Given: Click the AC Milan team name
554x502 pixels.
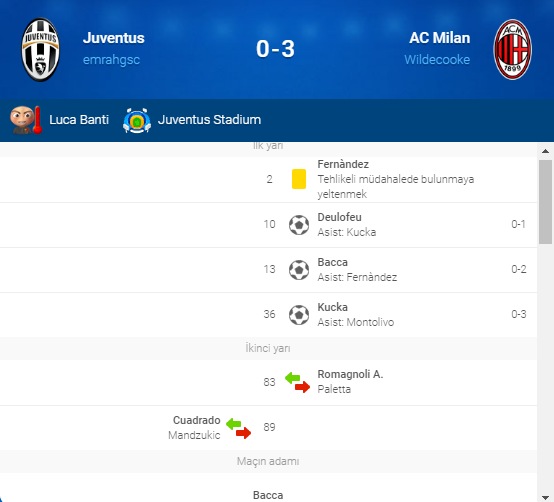Looking at the screenshot, I should tap(440, 38).
